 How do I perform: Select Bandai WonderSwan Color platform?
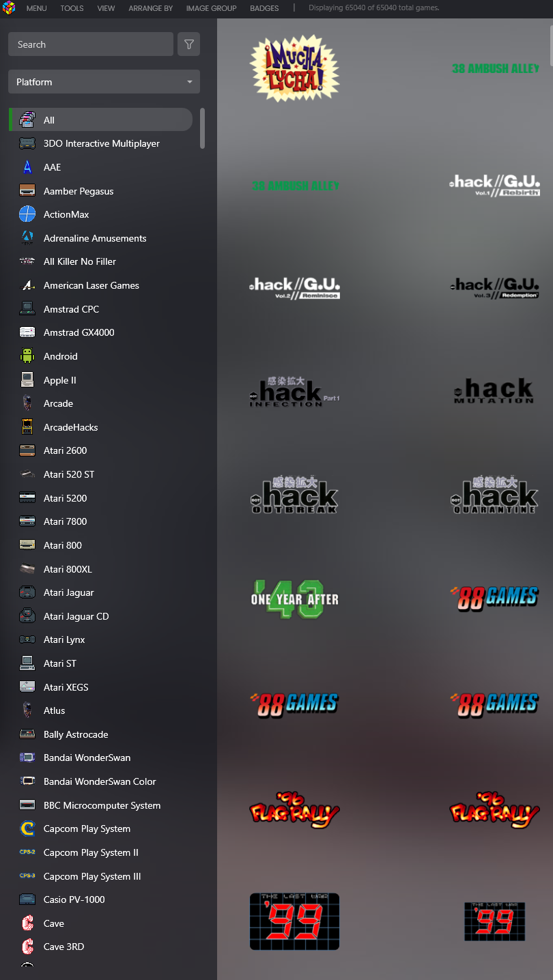point(101,781)
